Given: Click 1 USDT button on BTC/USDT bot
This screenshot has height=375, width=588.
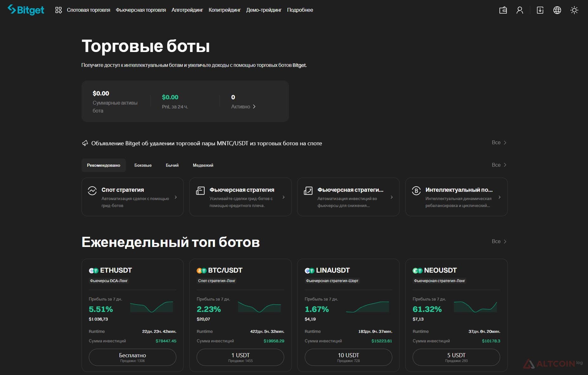Looking at the screenshot, I should point(240,357).
